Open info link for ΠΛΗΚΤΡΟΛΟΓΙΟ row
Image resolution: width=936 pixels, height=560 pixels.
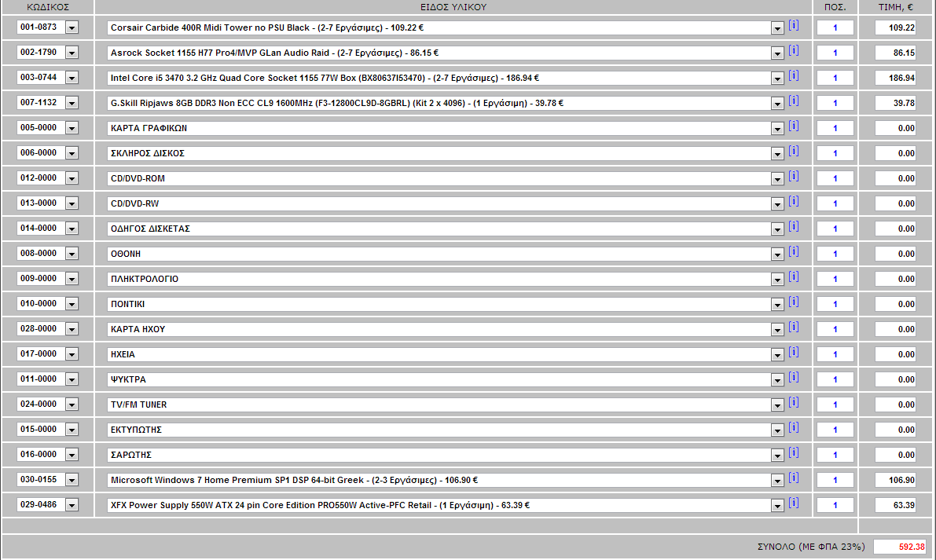pyautogui.click(x=793, y=276)
